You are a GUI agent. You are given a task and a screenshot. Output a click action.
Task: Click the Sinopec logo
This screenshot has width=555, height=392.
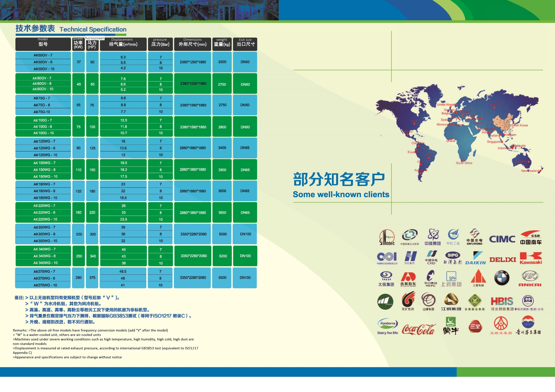pos(387,237)
